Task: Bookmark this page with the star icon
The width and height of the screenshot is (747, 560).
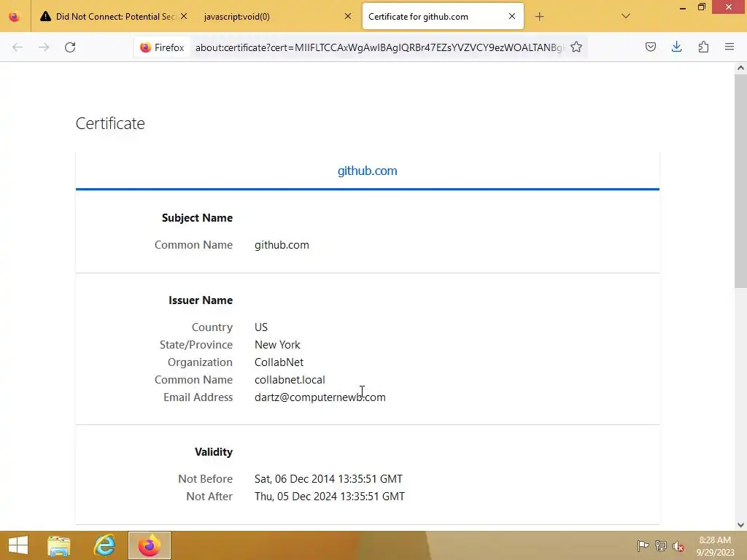Action: pos(576,47)
